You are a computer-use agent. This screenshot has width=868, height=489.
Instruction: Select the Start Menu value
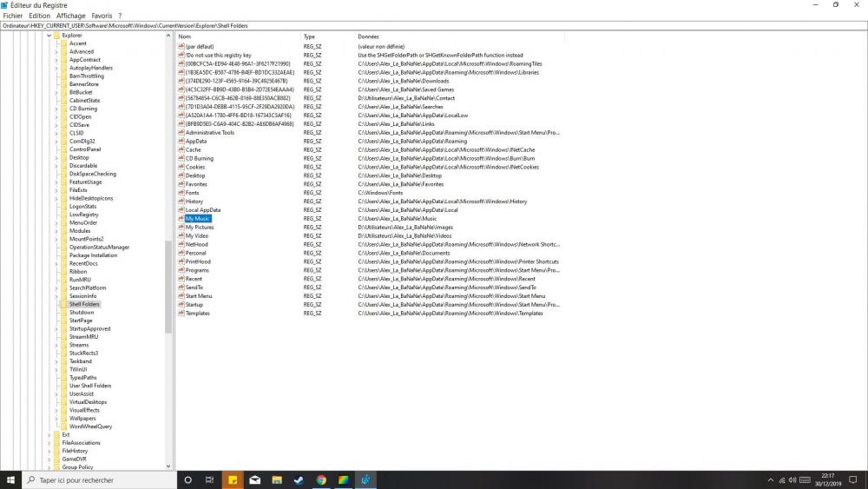point(199,295)
